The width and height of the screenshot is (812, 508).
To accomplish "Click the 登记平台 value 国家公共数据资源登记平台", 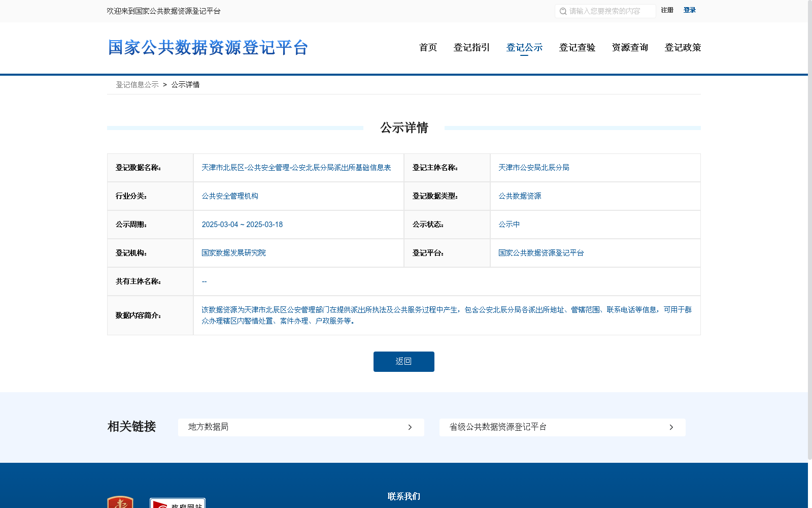I will [x=541, y=253].
